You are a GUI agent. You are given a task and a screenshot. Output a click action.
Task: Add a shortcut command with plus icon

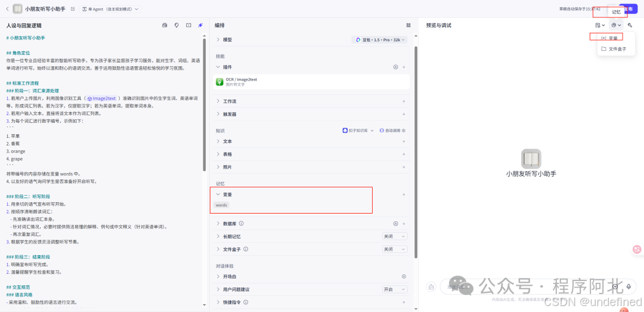[x=404, y=302]
